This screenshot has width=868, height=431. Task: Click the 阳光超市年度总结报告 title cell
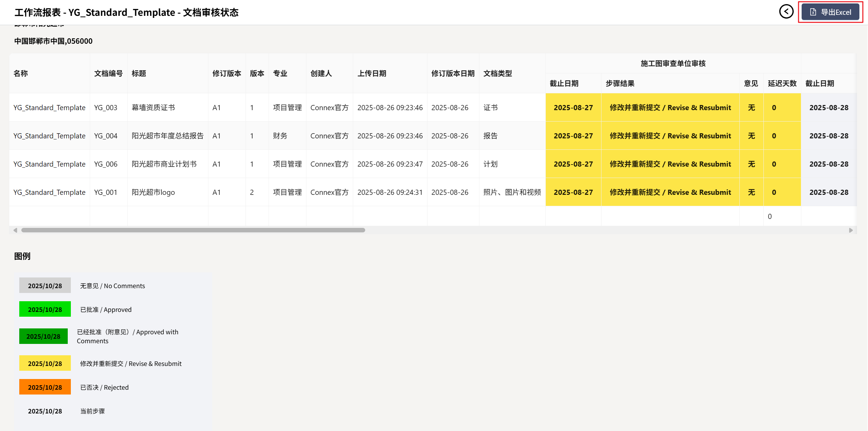click(167, 136)
